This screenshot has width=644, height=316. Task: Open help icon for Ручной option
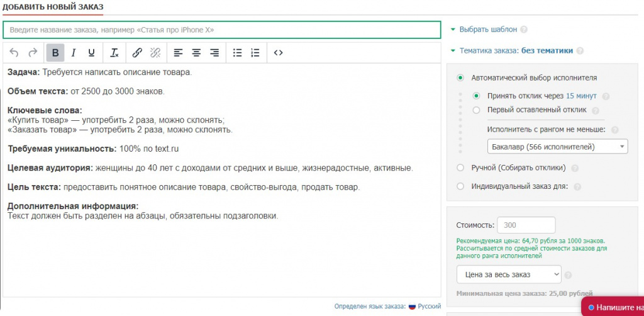[575, 168]
